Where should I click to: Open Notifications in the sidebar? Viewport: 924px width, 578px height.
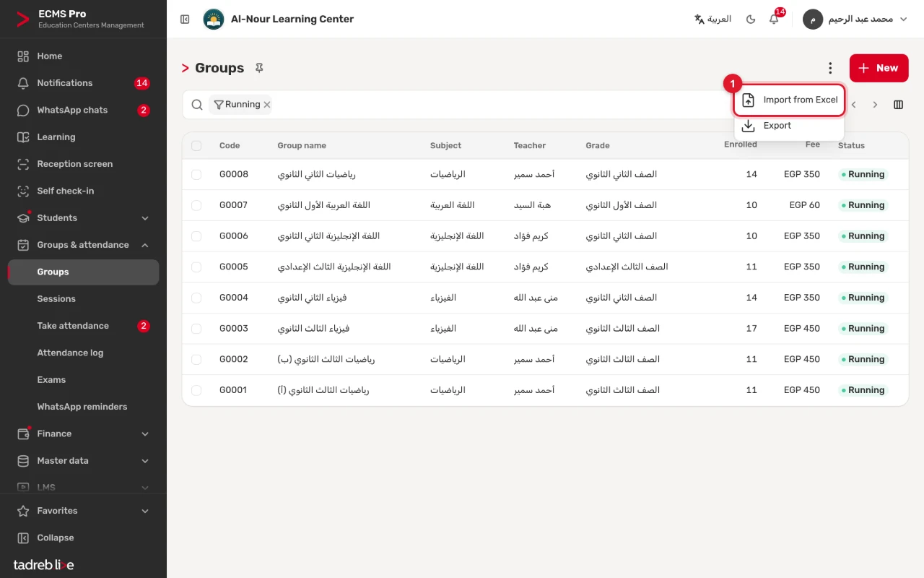[x=84, y=83]
